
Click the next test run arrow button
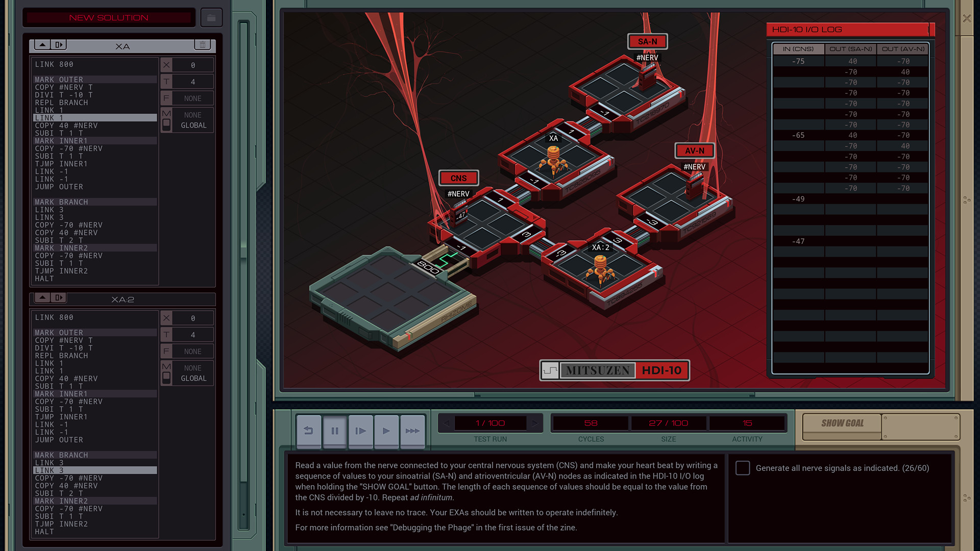[535, 422]
